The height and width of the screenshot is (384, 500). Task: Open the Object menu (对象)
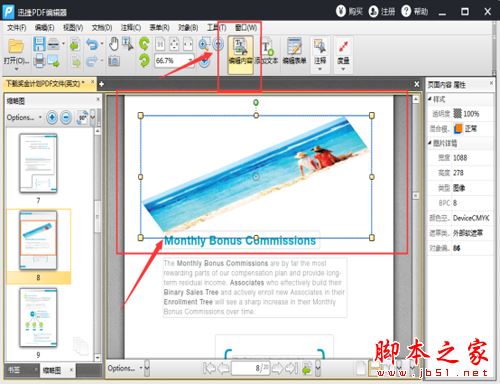click(x=188, y=28)
